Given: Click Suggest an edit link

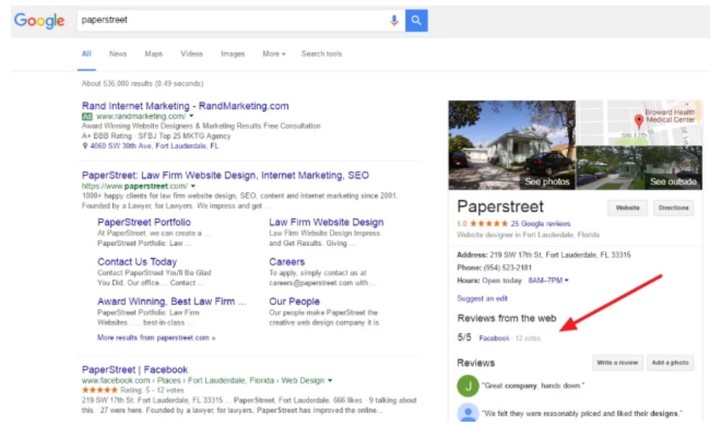Looking at the screenshot, I should pyautogui.click(x=482, y=298).
